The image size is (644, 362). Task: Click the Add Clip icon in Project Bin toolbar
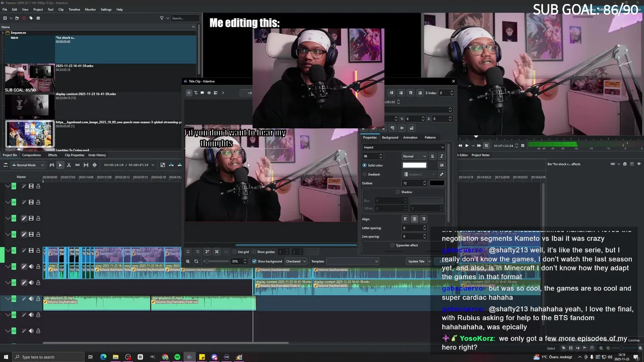(x=5, y=18)
